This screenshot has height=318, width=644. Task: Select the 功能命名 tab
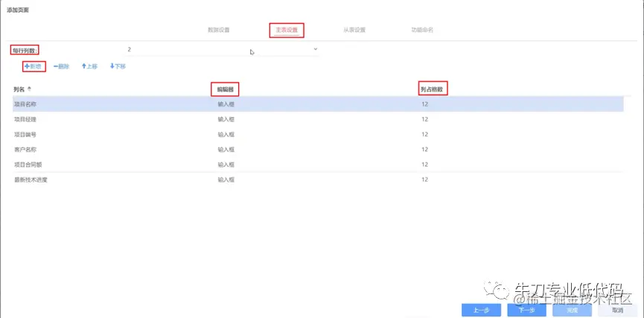click(x=423, y=30)
